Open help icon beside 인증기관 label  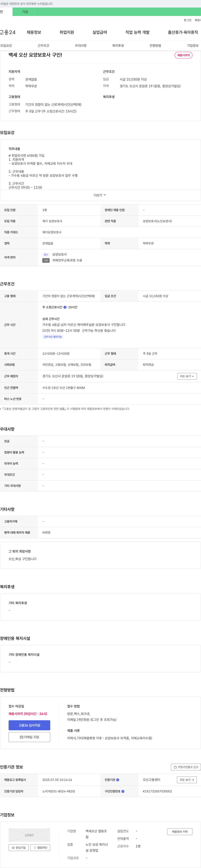[x=118, y=780]
